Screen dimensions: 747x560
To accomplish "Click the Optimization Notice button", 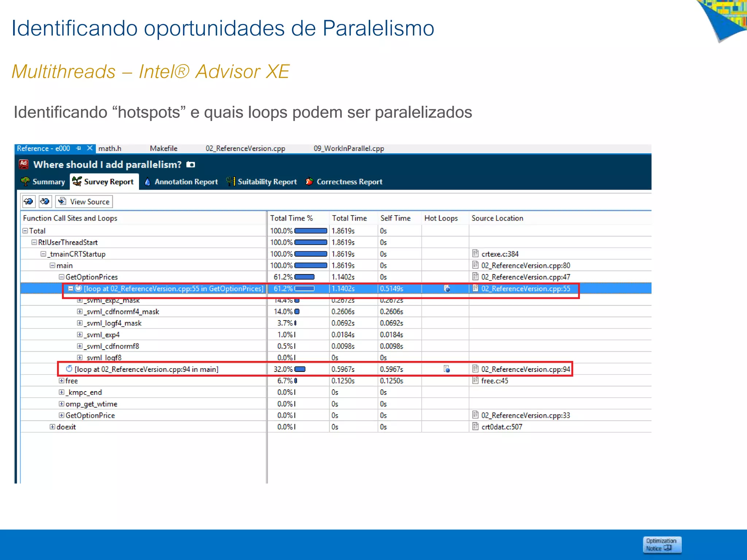I will point(662,545).
